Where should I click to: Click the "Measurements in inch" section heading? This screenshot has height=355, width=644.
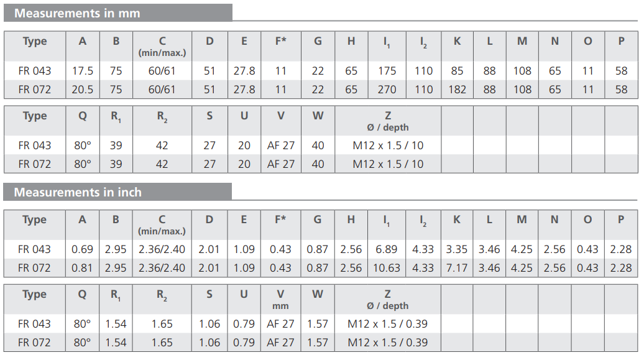click(x=78, y=192)
